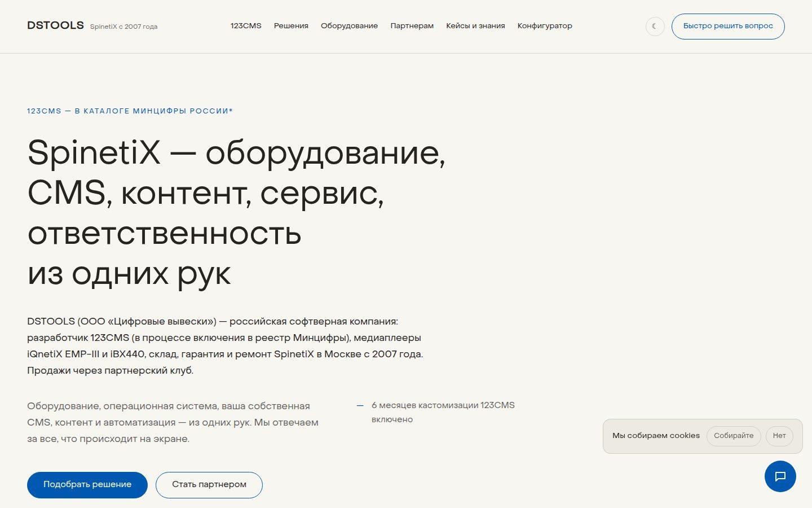
Task: Click the Быстро решить вопрос button
Action: click(x=728, y=27)
